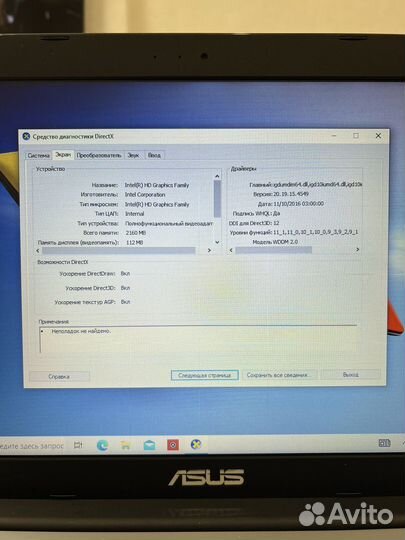This screenshot has height=540, width=405.
Task: Click the Выход button
Action: tap(351, 374)
